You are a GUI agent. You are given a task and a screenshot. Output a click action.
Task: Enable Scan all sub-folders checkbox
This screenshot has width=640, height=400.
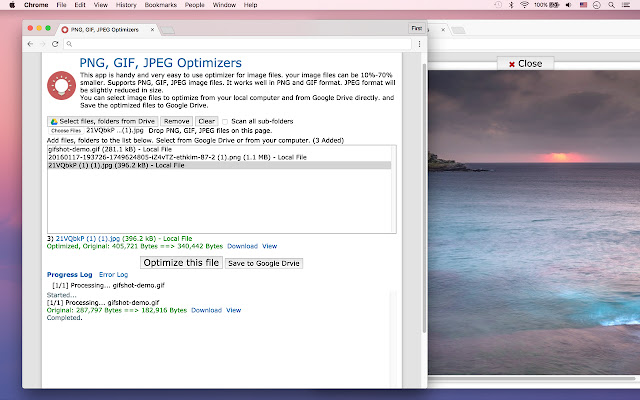pos(225,122)
